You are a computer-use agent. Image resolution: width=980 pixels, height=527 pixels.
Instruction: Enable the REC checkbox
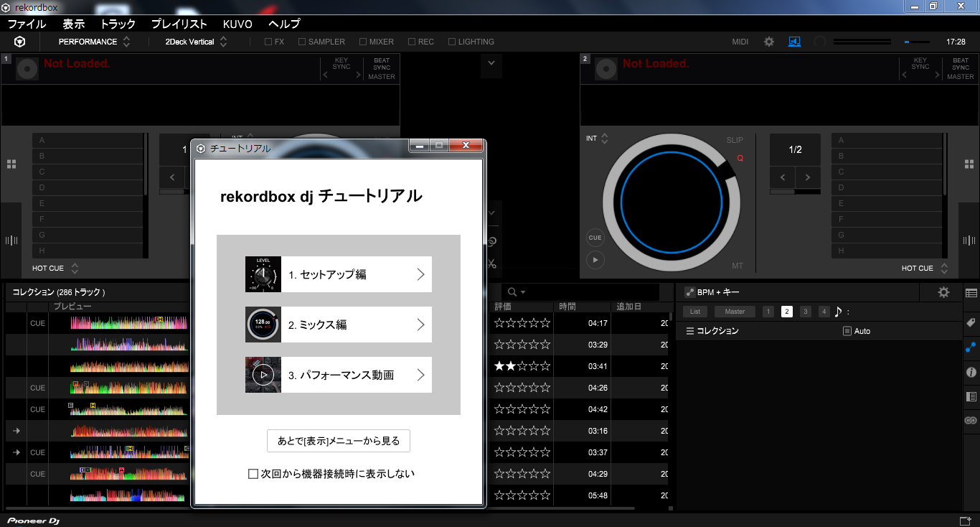point(412,42)
